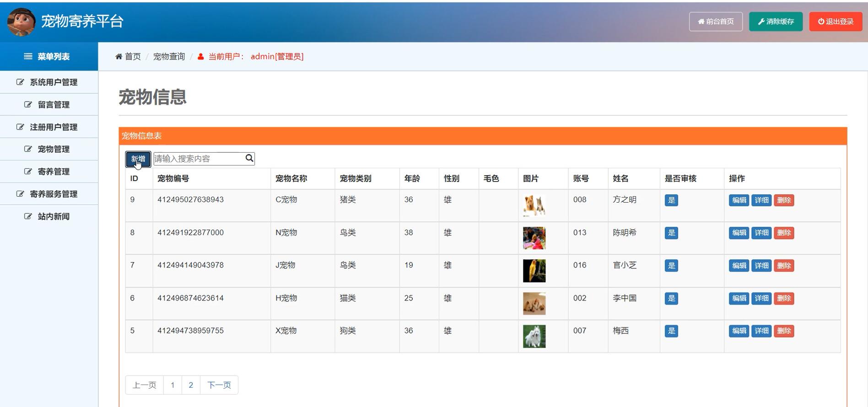Edit the H宠物 row
Viewport: 868px width, 407px height.
(739, 298)
